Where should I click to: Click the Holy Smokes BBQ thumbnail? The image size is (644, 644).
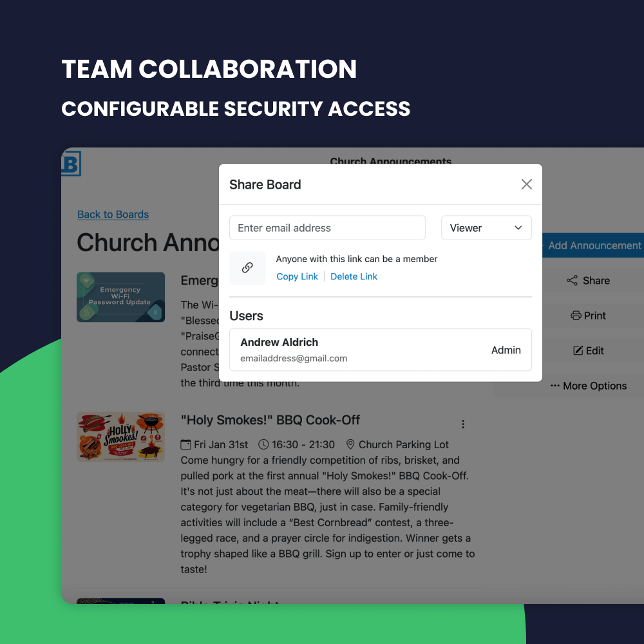tap(120, 437)
